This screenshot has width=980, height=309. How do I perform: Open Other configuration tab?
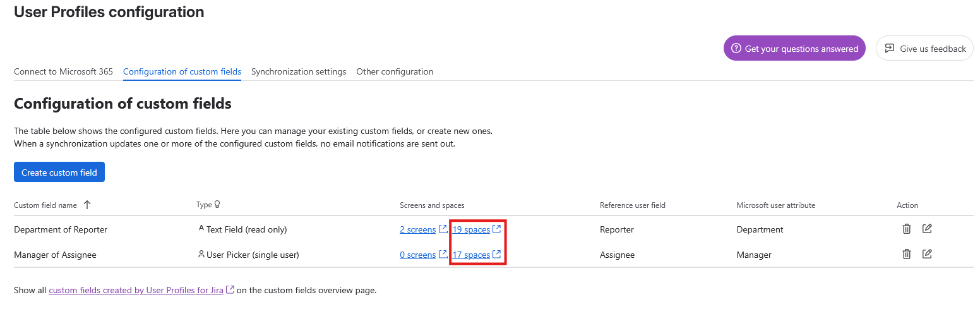click(395, 71)
